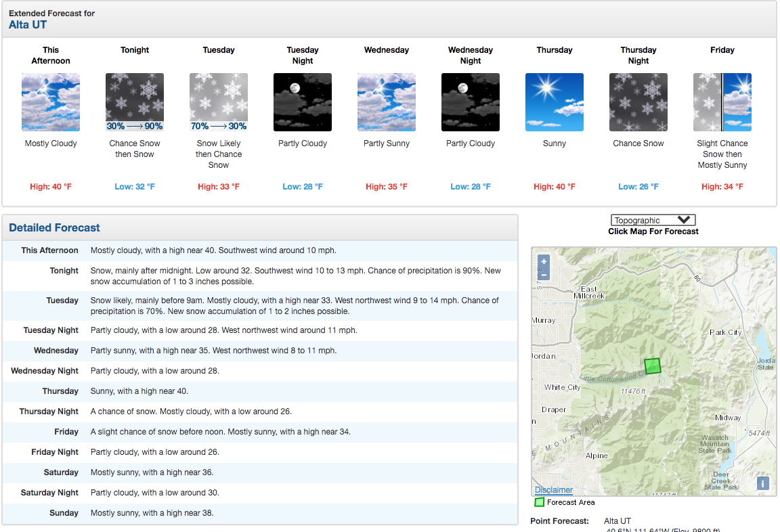Click 'Sunny, with a high near 40.' text
Image resolution: width=780 pixels, height=532 pixels.
[139, 391]
